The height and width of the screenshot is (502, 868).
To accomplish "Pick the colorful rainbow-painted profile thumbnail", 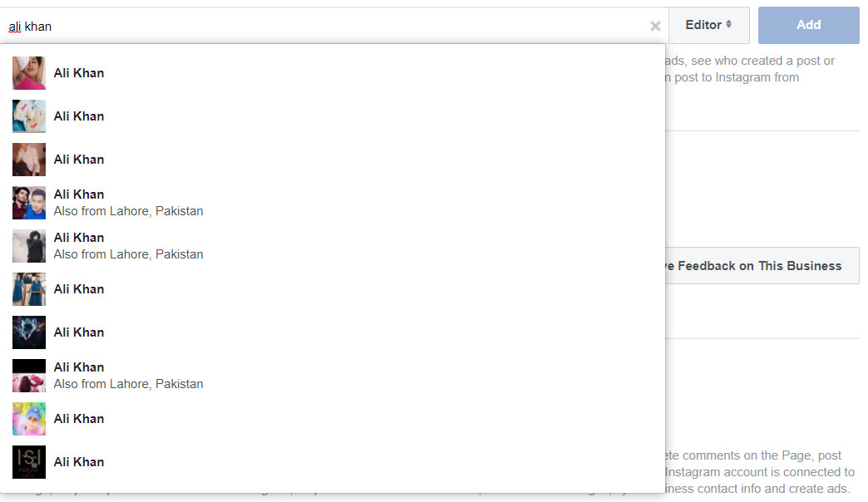I will [29, 419].
